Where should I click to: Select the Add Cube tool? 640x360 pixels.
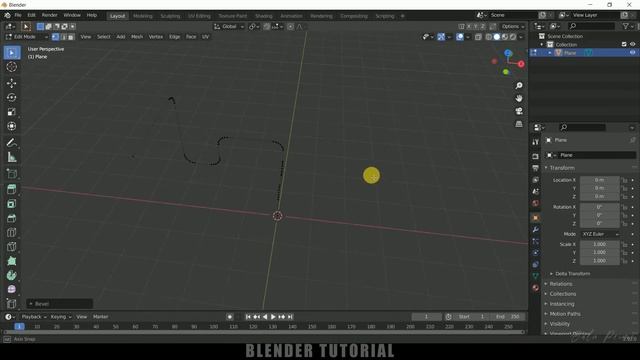tap(12, 173)
